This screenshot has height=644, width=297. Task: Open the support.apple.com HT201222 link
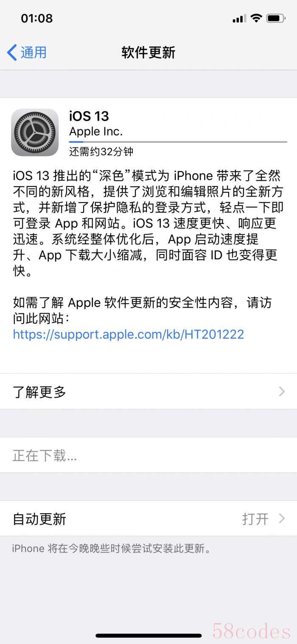(129, 334)
